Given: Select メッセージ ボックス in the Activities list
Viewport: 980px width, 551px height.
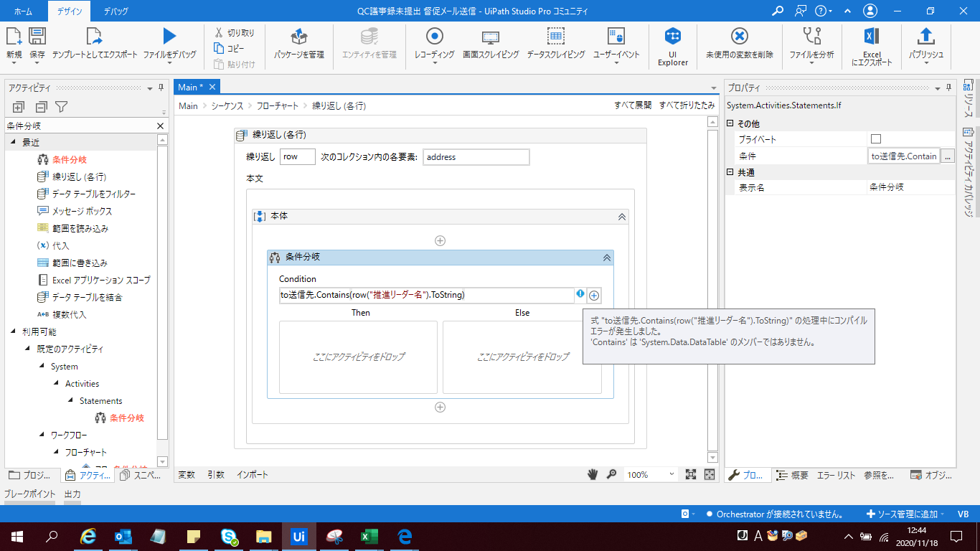Looking at the screenshot, I should (x=82, y=212).
